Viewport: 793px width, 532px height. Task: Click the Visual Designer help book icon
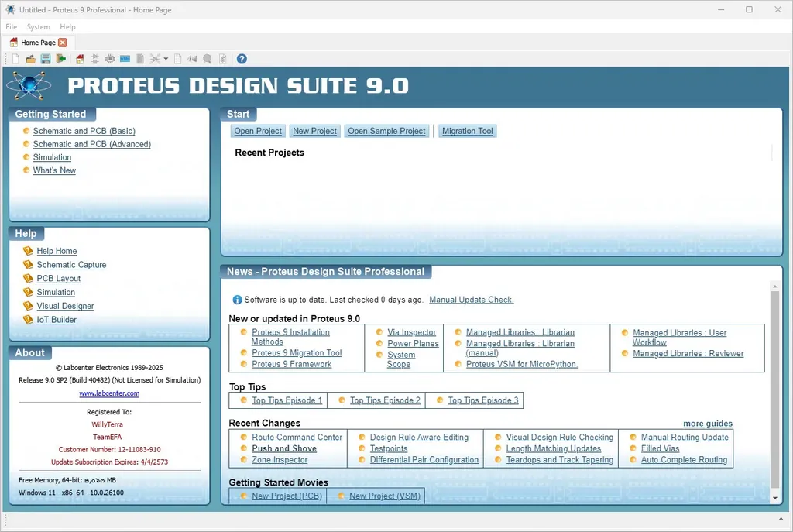pyautogui.click(x=29, y=306)
